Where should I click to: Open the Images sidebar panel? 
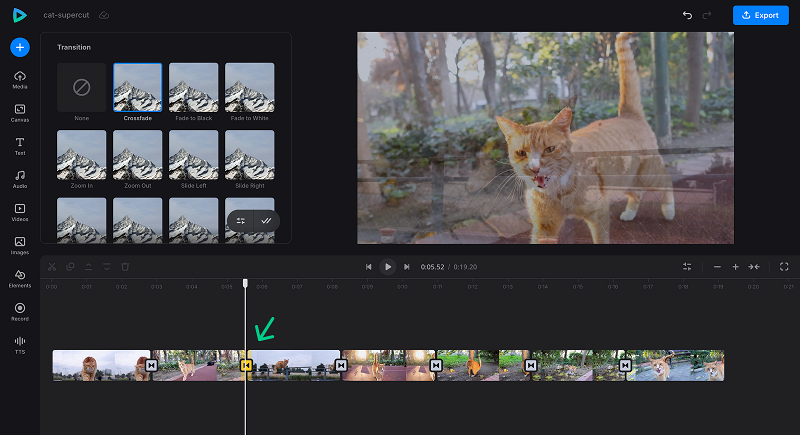tap(20, 246)
